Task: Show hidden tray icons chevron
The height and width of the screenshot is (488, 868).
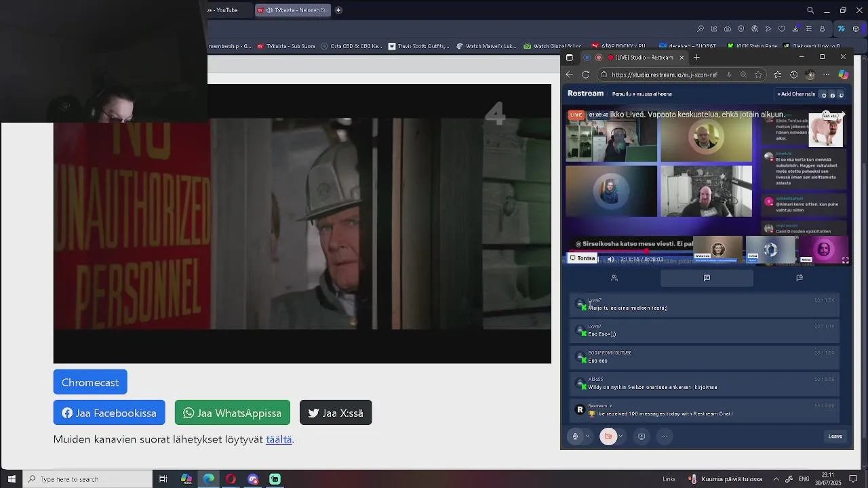Action: [x=776, y=479]
